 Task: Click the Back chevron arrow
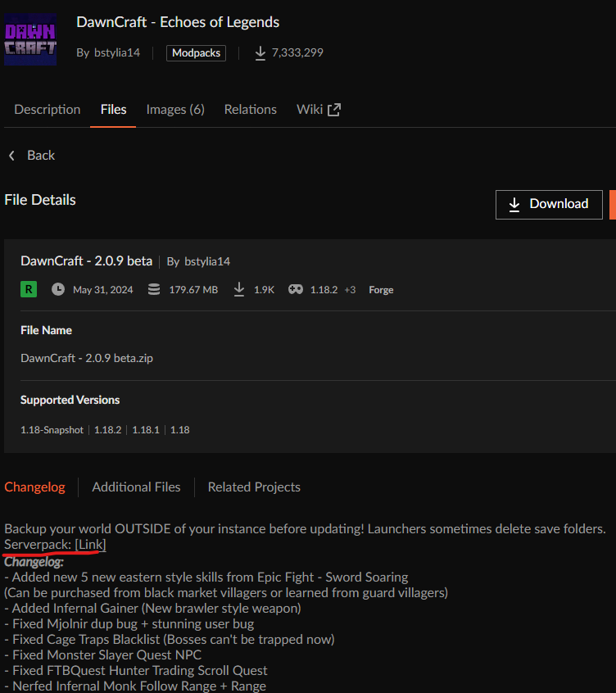pos(12,156)
